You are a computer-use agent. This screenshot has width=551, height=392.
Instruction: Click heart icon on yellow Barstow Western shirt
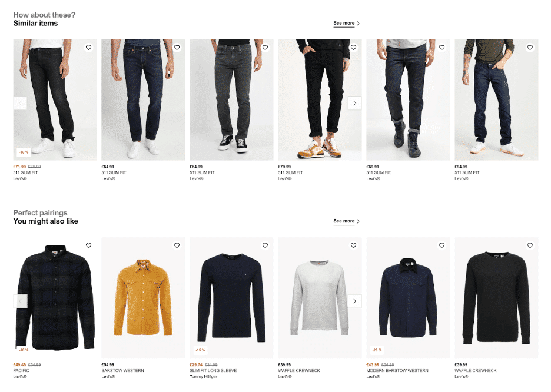[177, 245]
